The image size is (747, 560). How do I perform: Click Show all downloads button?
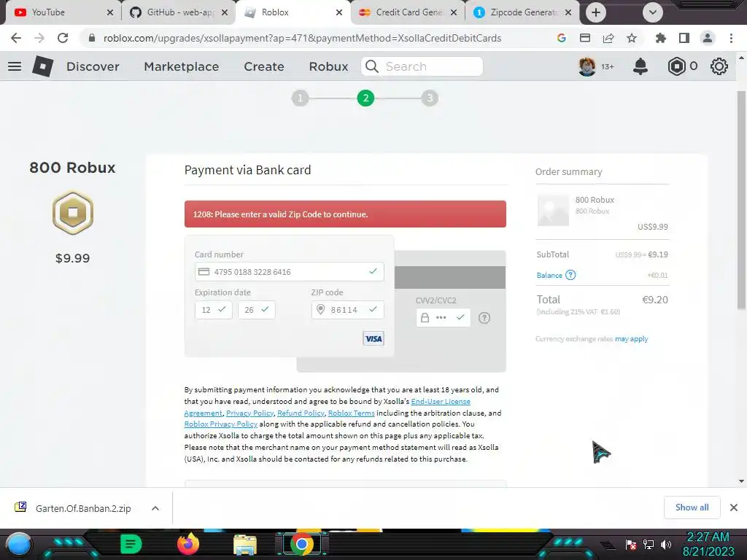(x=692, y=507)
